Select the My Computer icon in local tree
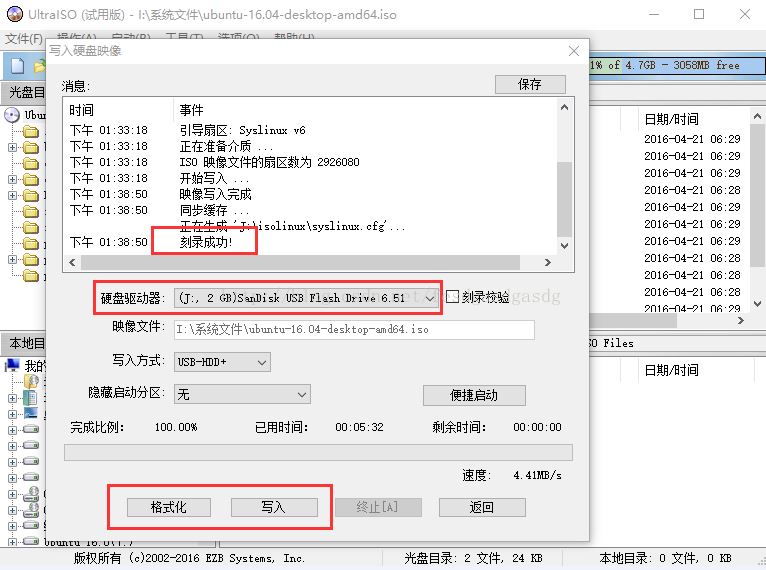 pos(13,365)
